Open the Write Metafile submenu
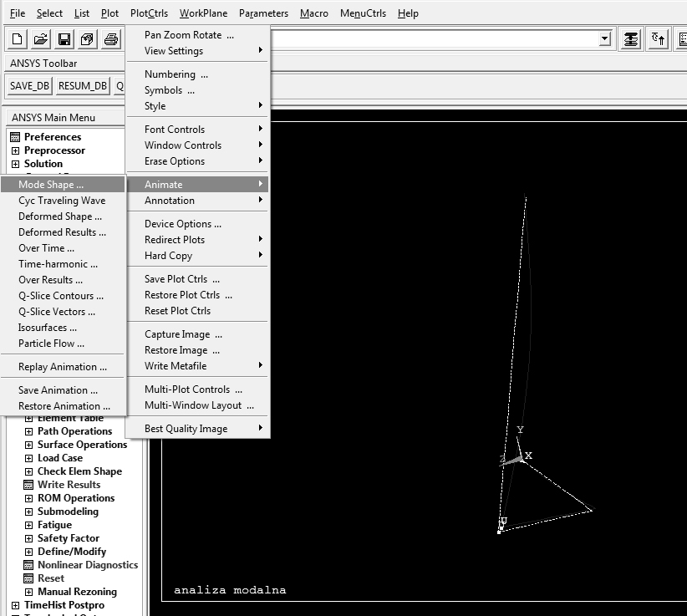The width and height of the screenshot is (687, 616). pyautogui.click(x=197, y=366)
